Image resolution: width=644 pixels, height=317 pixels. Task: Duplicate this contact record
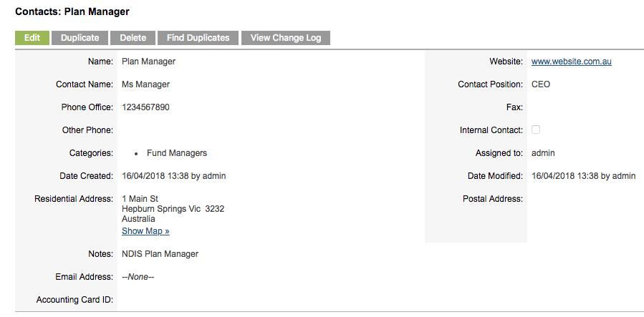[80, 38]
